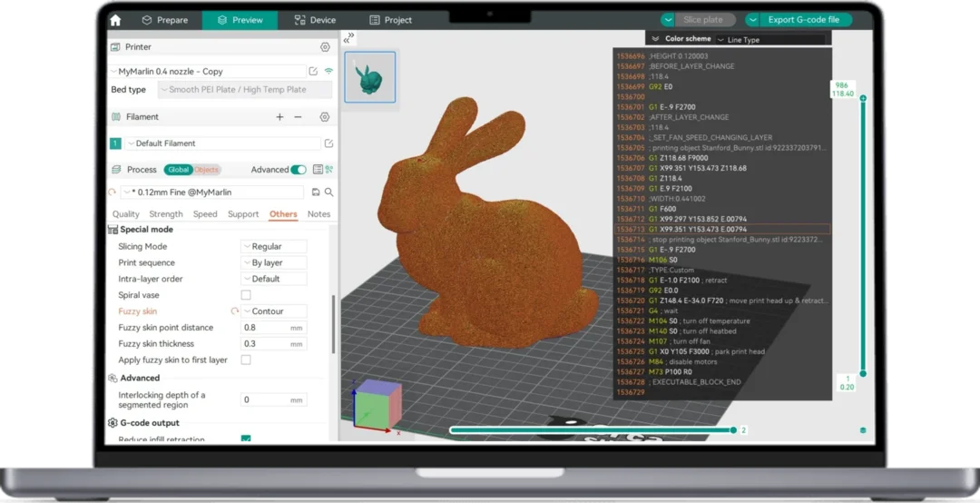This screenshot has width=980, height=503.
Task: Open the Quality settings tab
Action: [x=125, y=214]
